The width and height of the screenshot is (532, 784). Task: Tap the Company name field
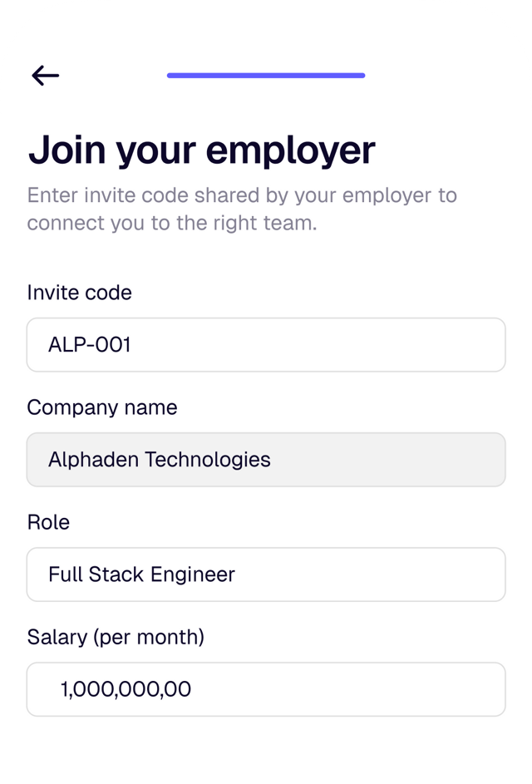pos(266,458)
